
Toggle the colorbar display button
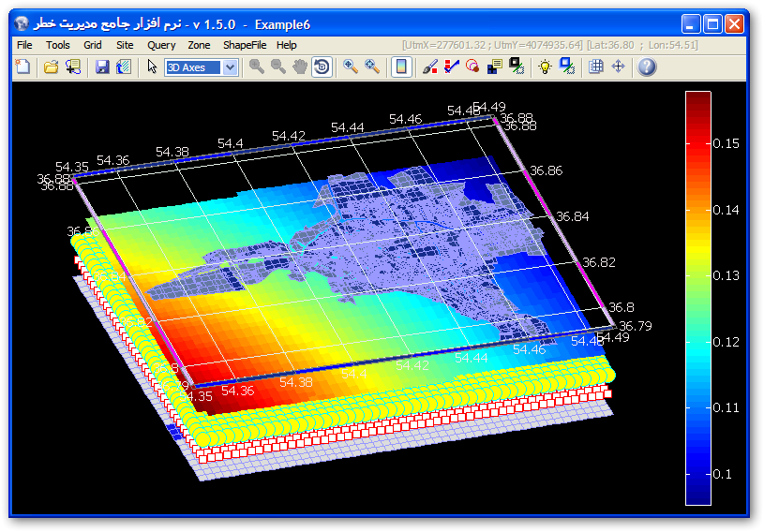400,66
